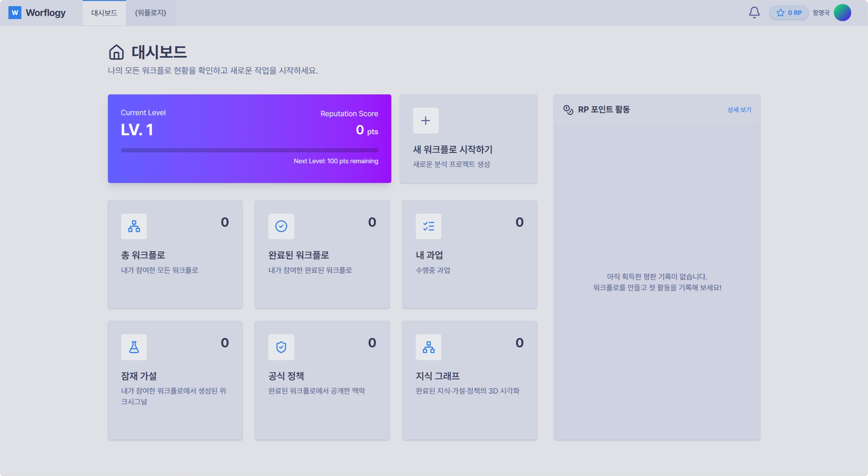Click the count 0 on 공식 정책 card
This screenshot has height=476, width=868.
click(x=372, y=343)
